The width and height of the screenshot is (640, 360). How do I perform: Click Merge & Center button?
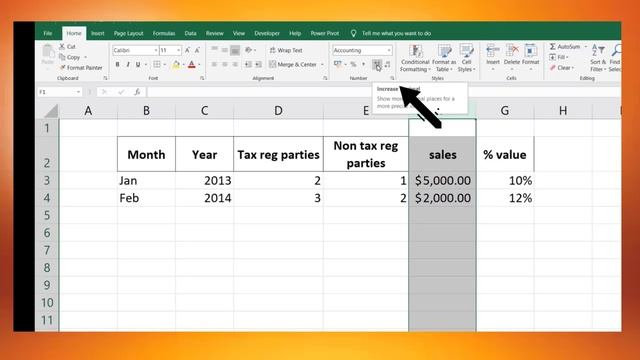[x=293, y=64]
